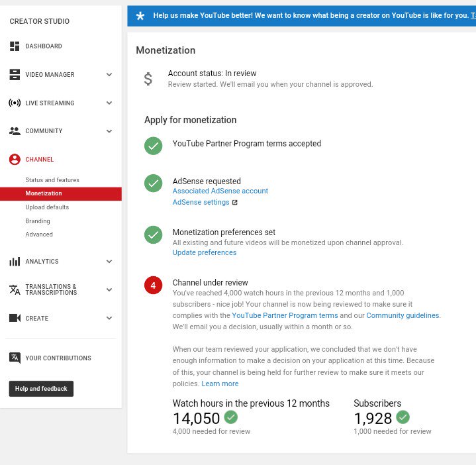Open the Associated AdSense account link

[x=220, y=191]
